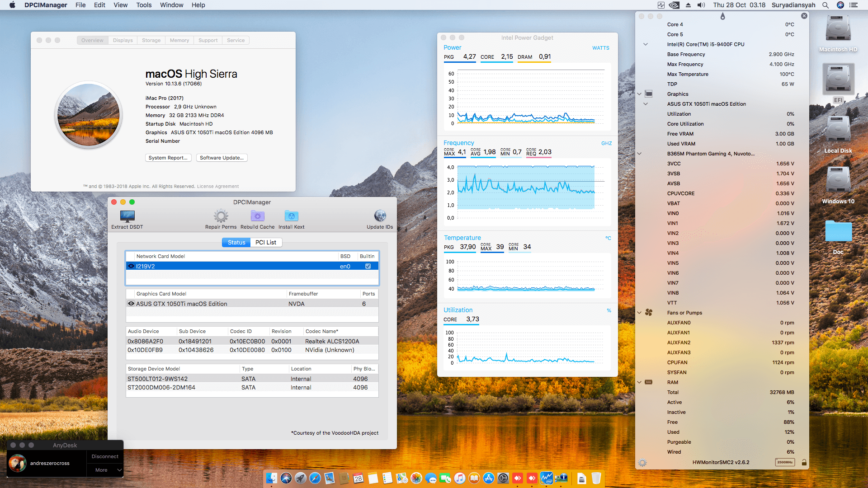Click the System Report button

pyautogui.click(x=168, y=158)
